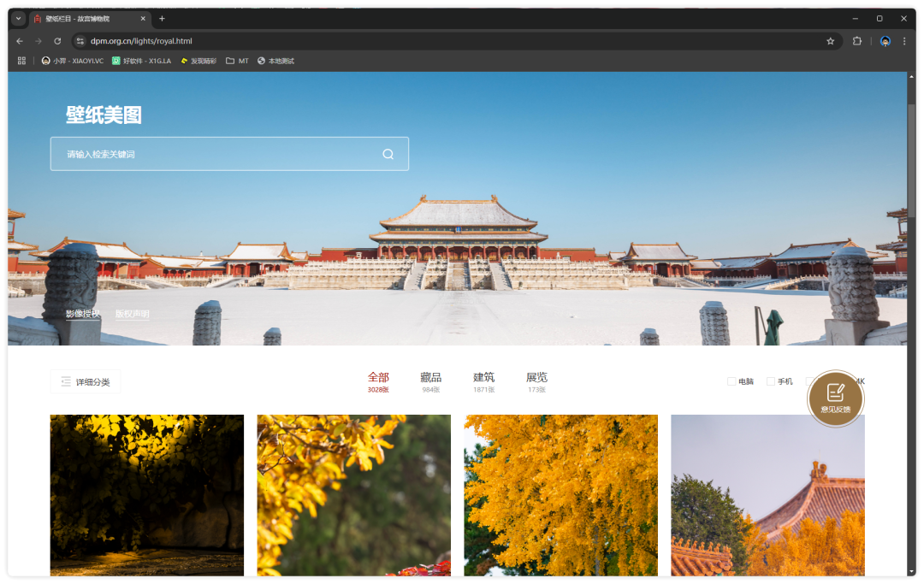Close the 壁纸栏目 - 故宫博物院 tab
This screenshot has height=584, width=924.
coord(143,19)
